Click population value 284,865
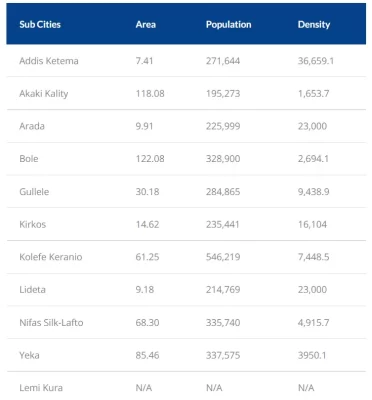Screen dimensions: 372x400 223,192
